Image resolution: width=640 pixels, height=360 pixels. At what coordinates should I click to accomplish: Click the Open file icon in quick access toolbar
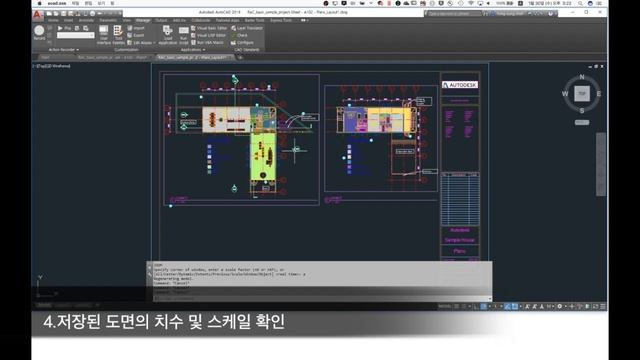[x=56, y=13]
